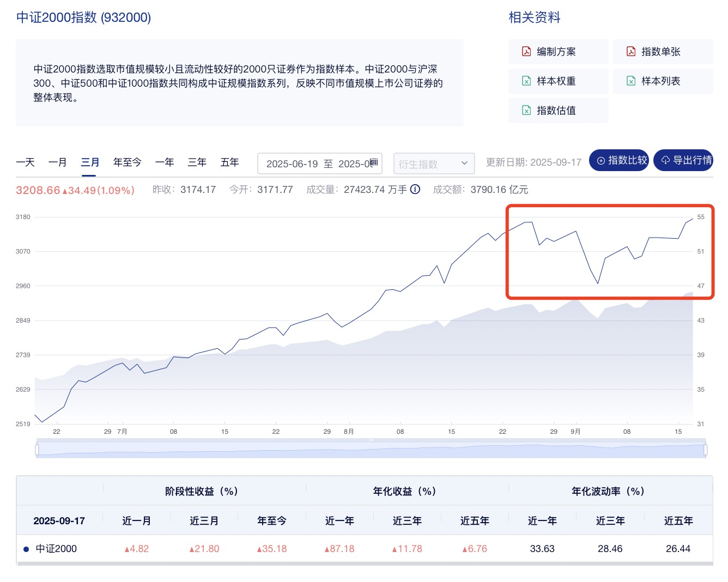Click the 年化波动率 (%) column header
The width and height of the screenshot is (728, 582).
point(608,492)
